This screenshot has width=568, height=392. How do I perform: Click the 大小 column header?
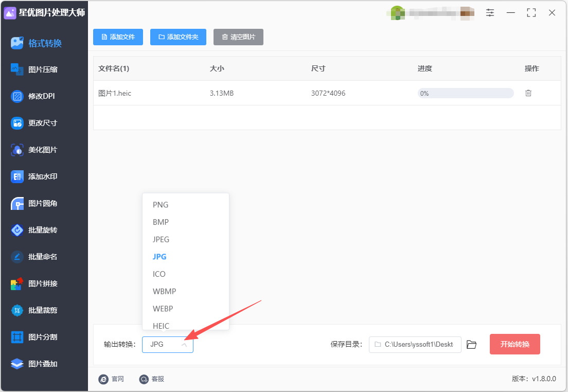[x=217, y=68]
